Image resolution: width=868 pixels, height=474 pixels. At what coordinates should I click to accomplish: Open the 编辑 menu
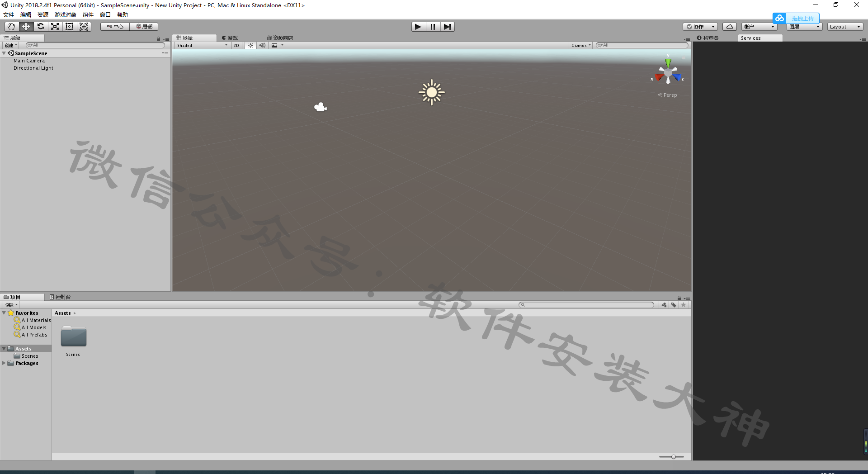(x=26, y=14)
